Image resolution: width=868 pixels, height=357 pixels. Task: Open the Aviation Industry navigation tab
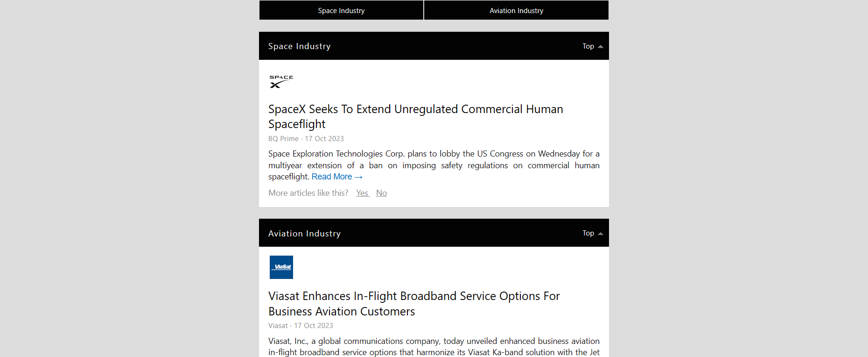[516, 10]
